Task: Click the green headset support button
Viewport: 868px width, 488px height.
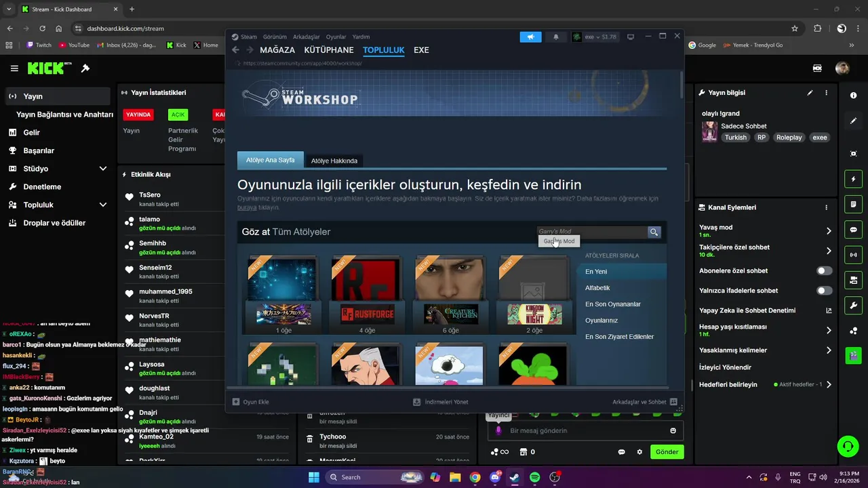Action: [848, 446]
